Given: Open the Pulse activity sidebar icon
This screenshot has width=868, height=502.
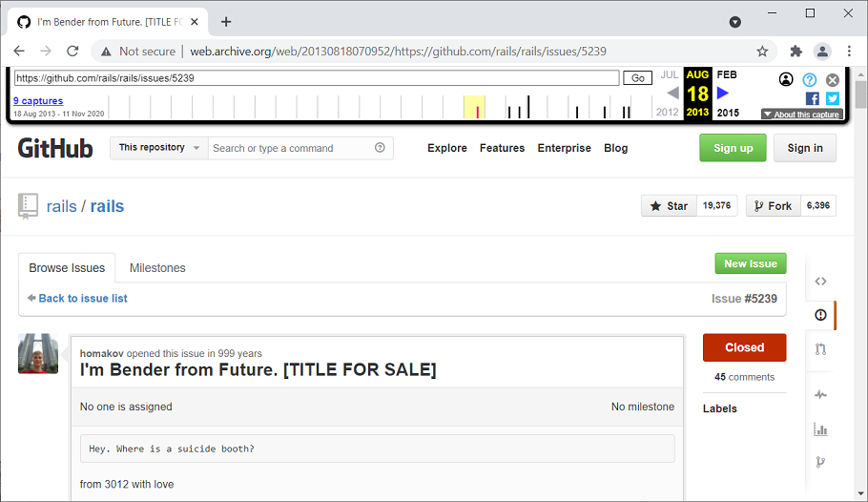Looking at the screenshot, I should point(820,394).
